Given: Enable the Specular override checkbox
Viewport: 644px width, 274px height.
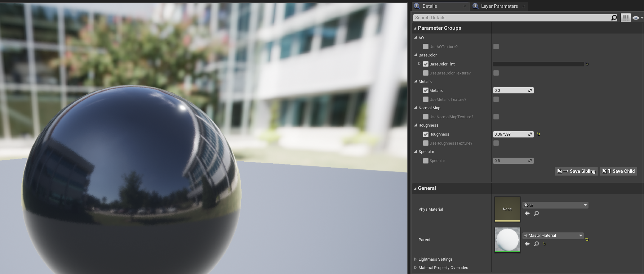Looking at the screenshot, I should (x=426, y=160).
